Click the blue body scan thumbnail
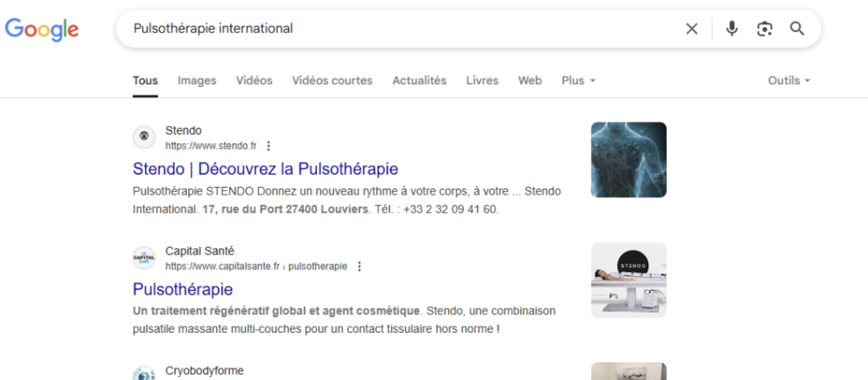 [x=628, y=160]
